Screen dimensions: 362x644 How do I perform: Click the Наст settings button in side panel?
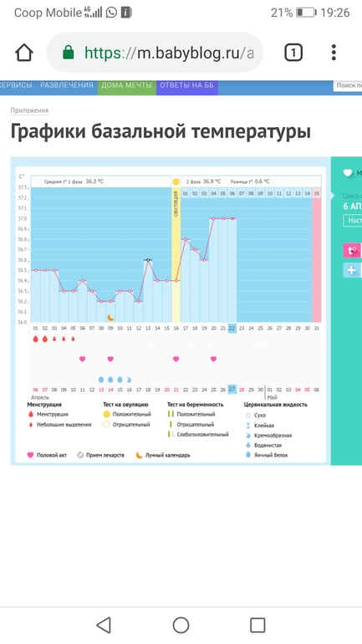click(x=353, y=221)
